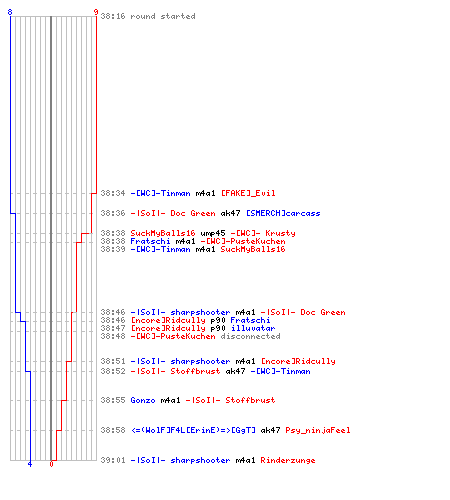
Task: Select -[WC]- Krusty victim name
Action: (x=263, y=233)
